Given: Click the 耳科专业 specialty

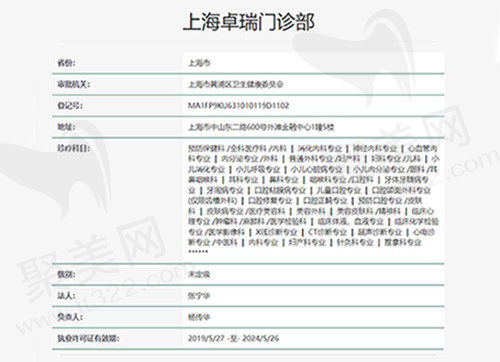Looking at the screenshot, I should 243,180.
